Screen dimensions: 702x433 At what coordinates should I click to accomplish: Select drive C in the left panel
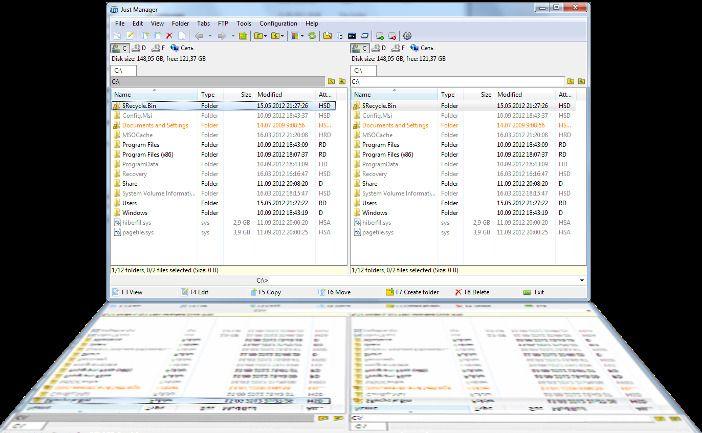tap(120, 48)
